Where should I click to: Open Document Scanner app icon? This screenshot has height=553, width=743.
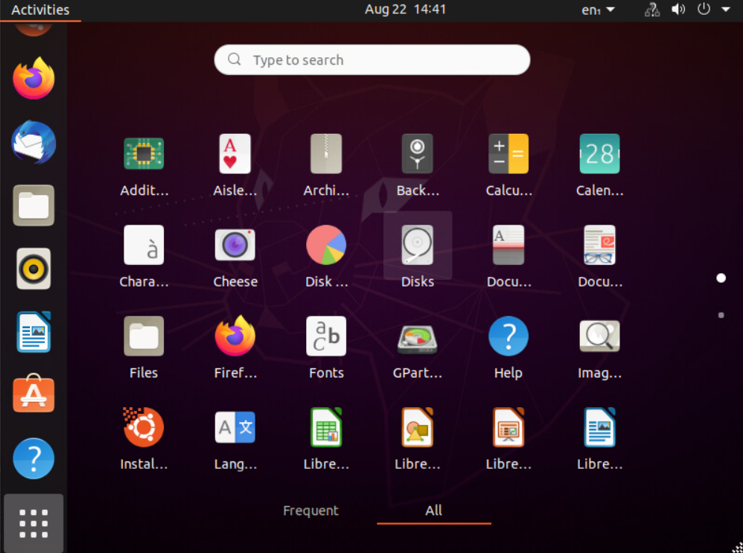[508, 245]
